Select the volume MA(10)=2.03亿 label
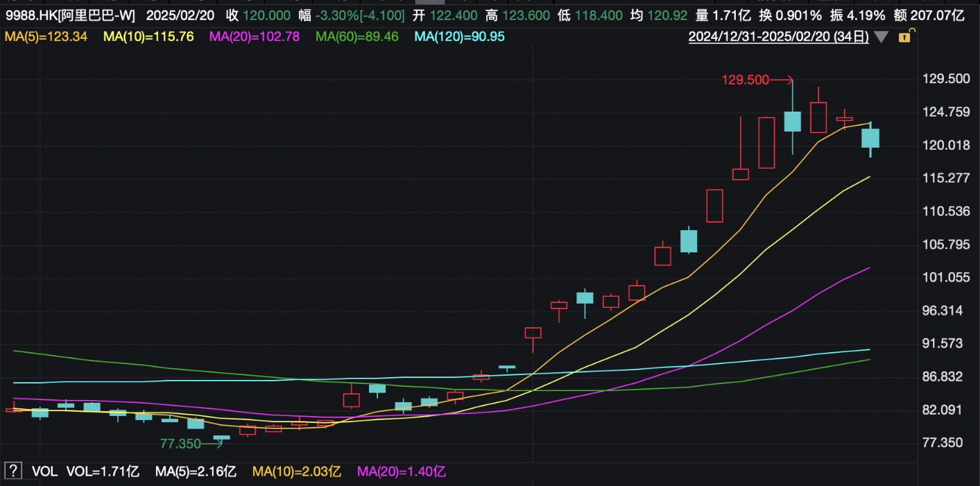The image size is (980, 486). coord(297,471)
